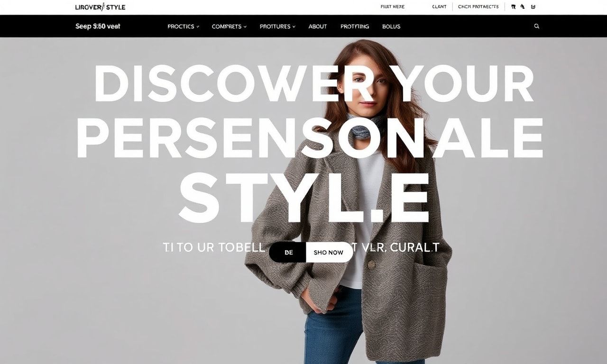Click the model's hero photo jacket
The width and height of the screenshot is (607, 364).
(x=349, y=246)
